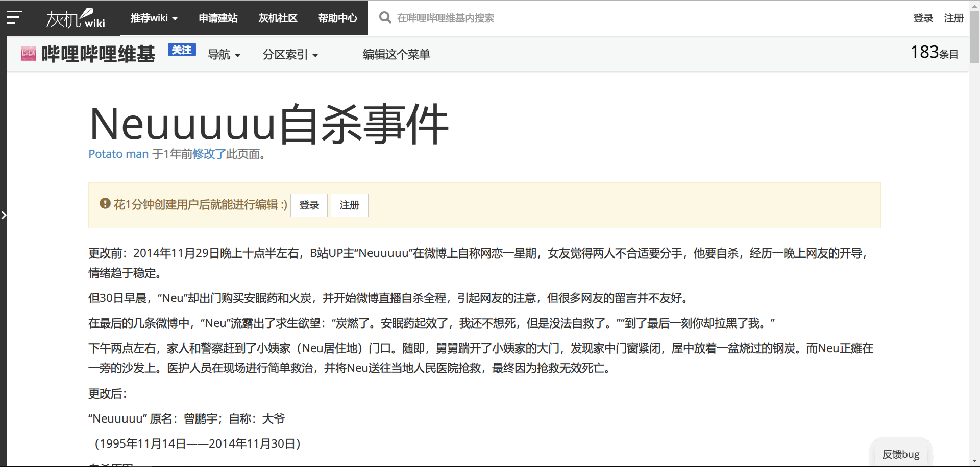The height and width of the screenshot is (467, 980).
Task: Click the 反馈bug button
Action: pos(900,454)
